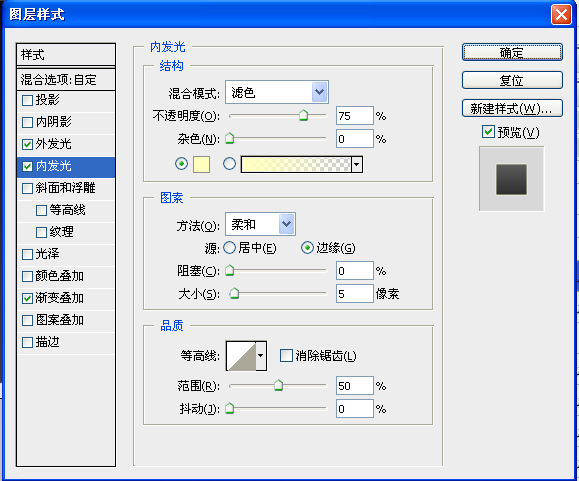
Task: Uncheck the 外发光 checkbox
Action: (27, 144)
